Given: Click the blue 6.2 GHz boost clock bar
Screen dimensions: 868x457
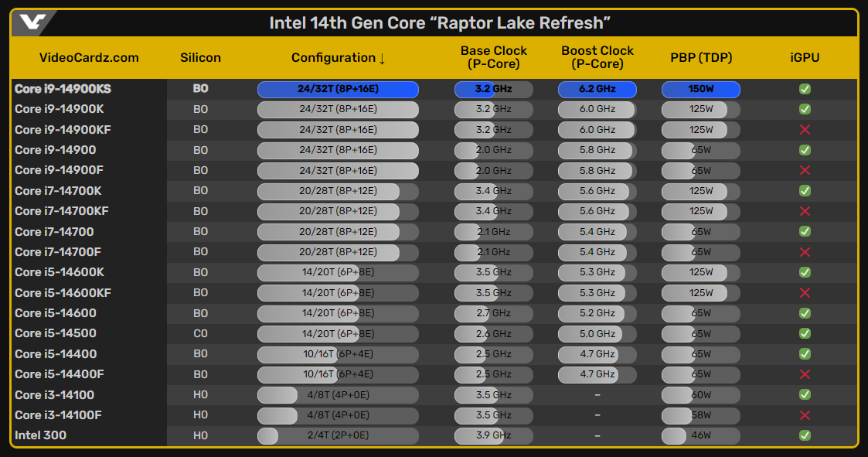Looking at the screenshot, I should point(597,89).
